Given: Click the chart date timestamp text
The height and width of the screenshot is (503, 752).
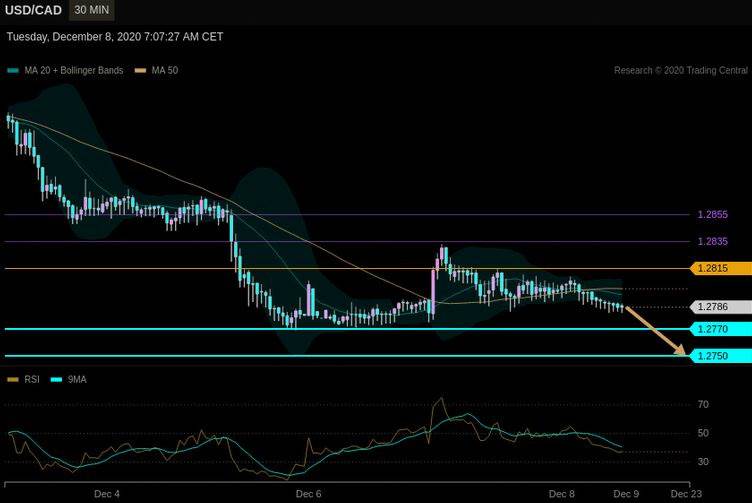Looking at the screenshot, I should tap(115, 37).
